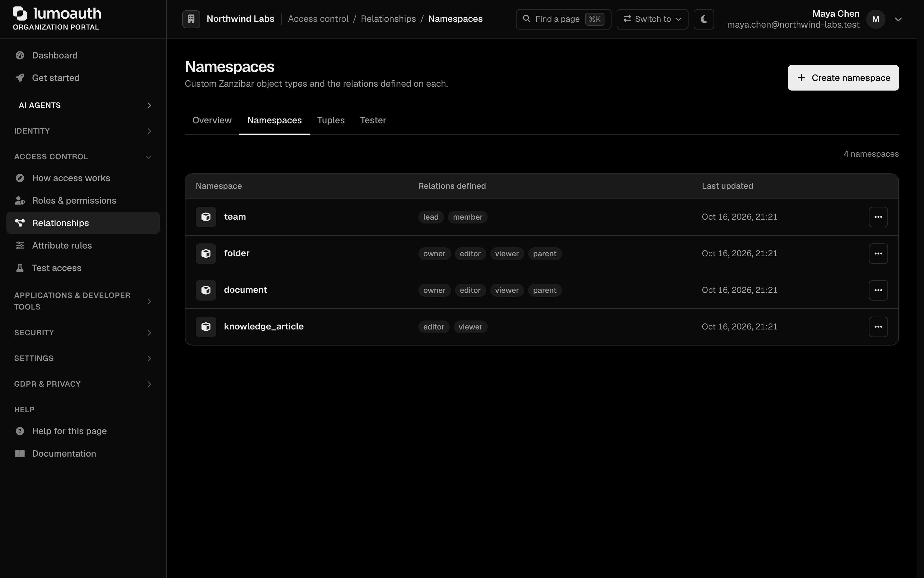
Task: Click the Relationships graph icon
Action: point(20,223)
